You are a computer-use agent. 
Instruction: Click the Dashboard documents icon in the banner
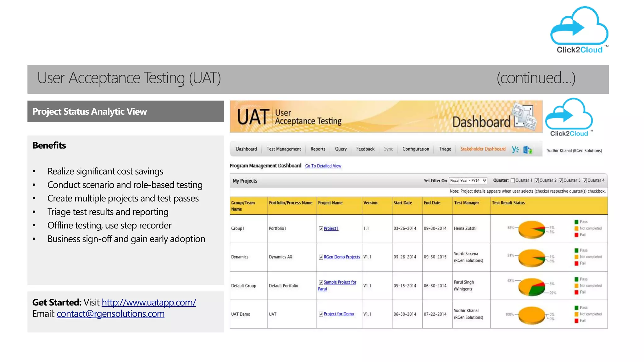click(x=525, y=117)
